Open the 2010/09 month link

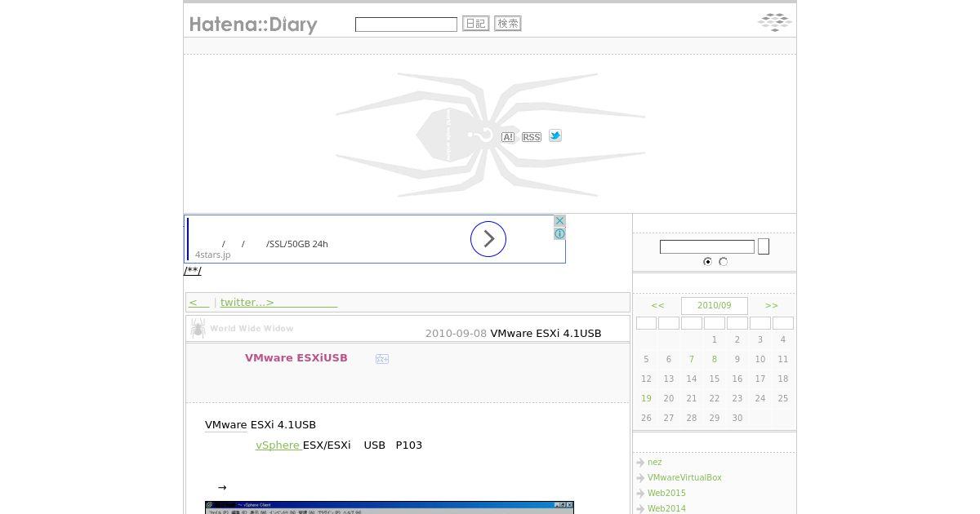click(x=714, y=305)
